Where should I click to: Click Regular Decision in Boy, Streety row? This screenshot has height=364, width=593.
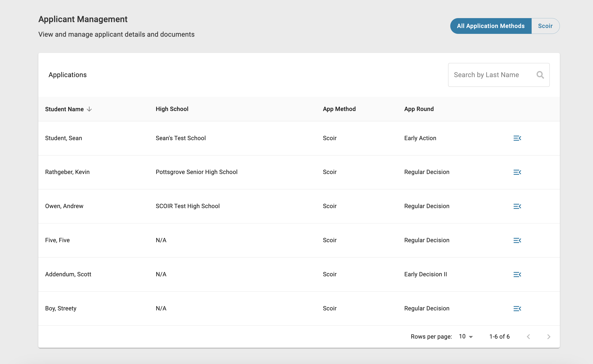click(427, 309)
